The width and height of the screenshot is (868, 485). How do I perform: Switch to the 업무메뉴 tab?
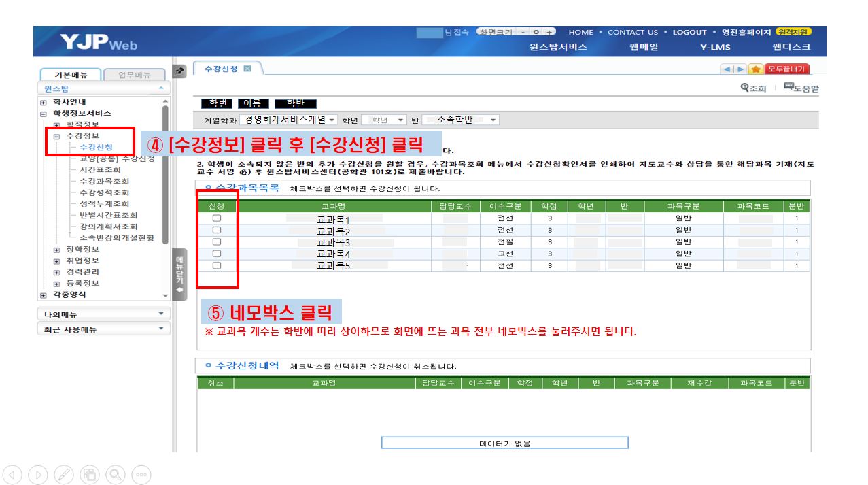[x=135, y=75]
